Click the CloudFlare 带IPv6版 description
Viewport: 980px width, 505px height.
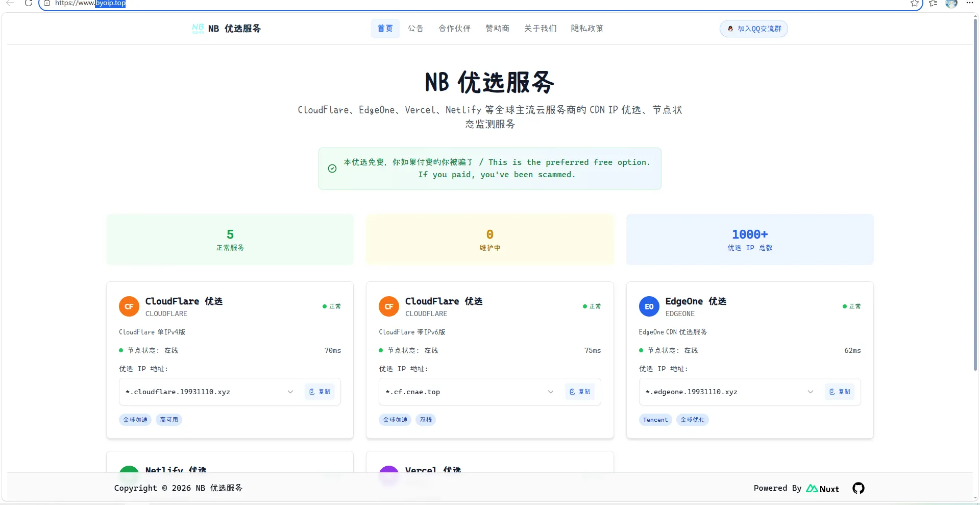[x=412, y=332]
